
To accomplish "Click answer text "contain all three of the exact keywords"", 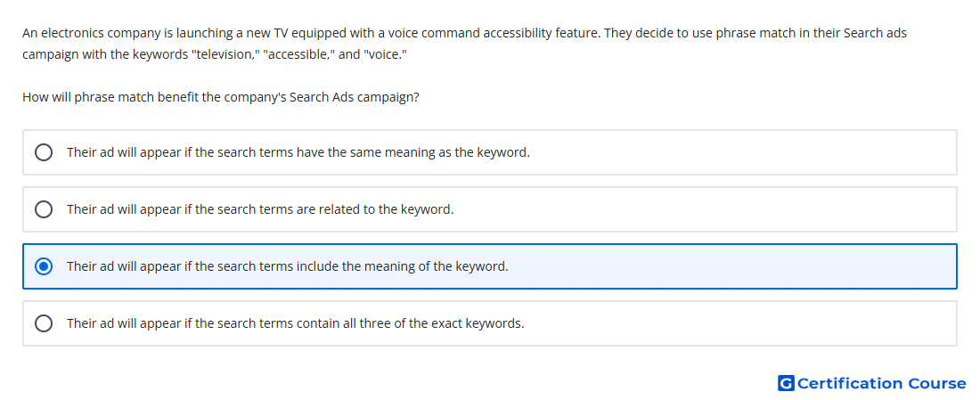I will click(x=410, y=323).
